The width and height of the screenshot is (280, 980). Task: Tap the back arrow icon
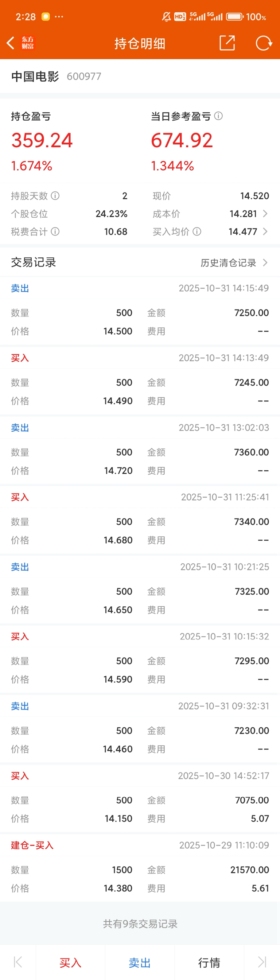click(11, 43)
